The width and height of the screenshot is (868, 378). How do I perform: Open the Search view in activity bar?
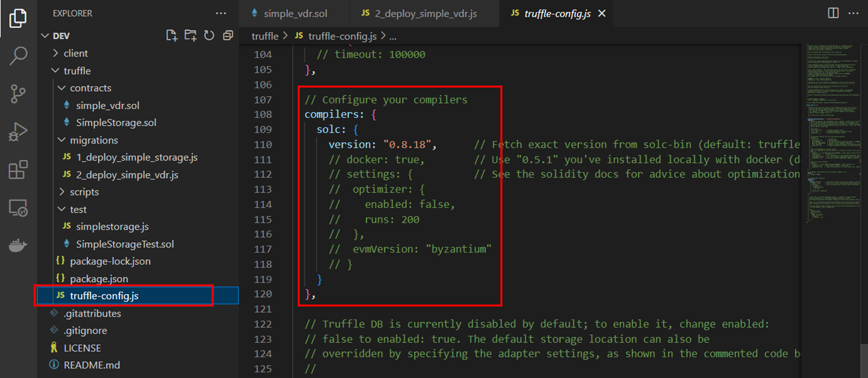[x=18, y=56]
